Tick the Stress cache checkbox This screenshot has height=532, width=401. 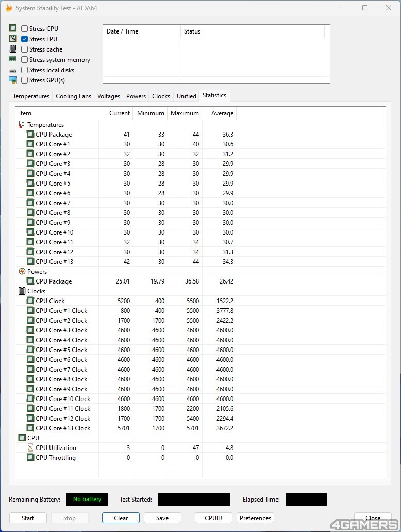(24, 49)
